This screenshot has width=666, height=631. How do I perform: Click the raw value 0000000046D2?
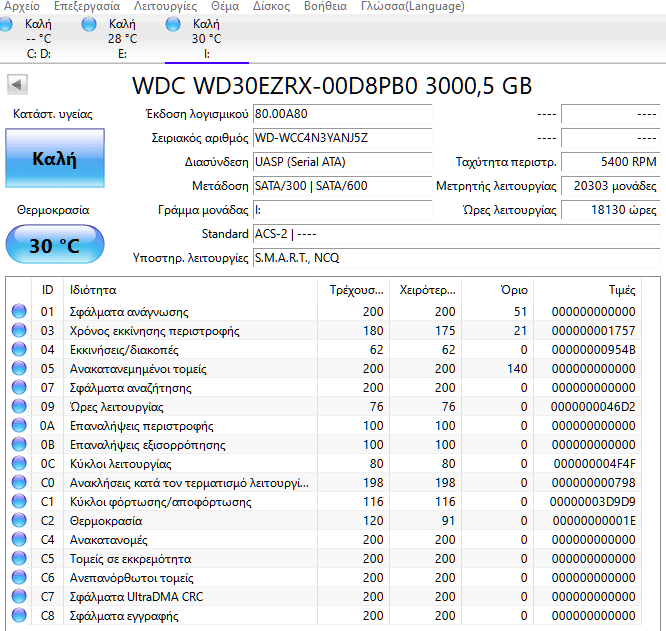click(593, 407)
